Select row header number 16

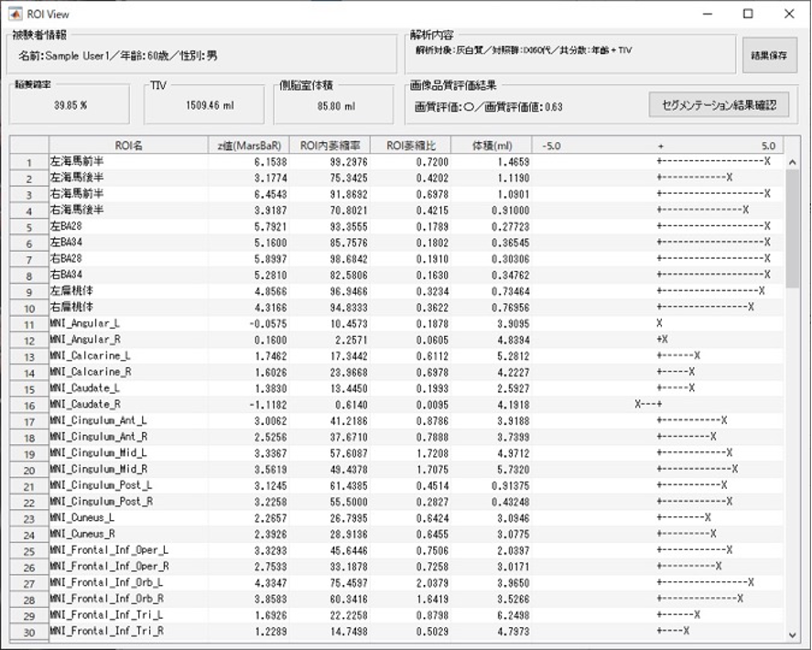click(x=29, y=405)
